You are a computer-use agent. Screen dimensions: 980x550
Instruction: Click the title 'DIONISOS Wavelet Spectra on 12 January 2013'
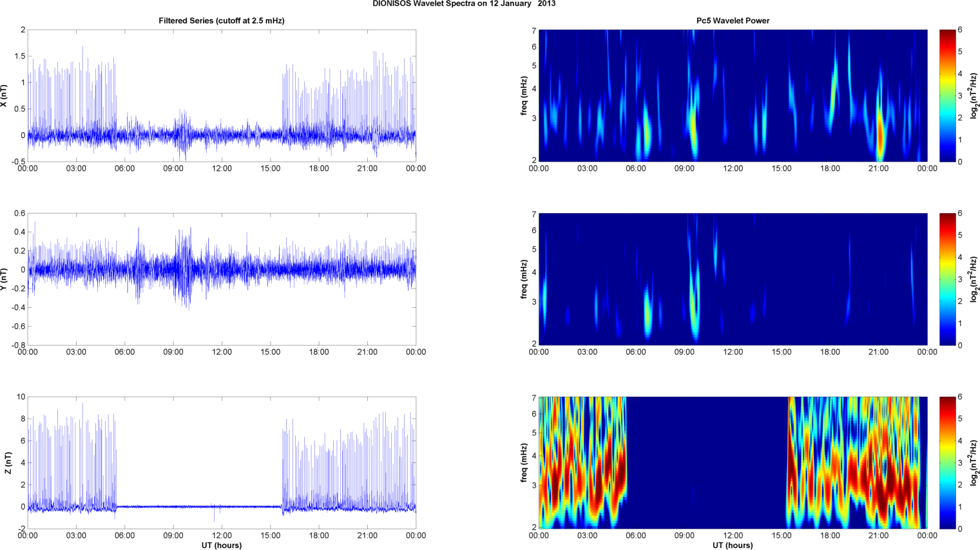tap(464, 4)
